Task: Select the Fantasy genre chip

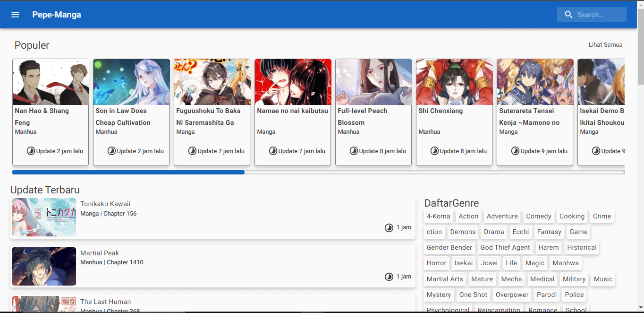Action: (549, 232)
